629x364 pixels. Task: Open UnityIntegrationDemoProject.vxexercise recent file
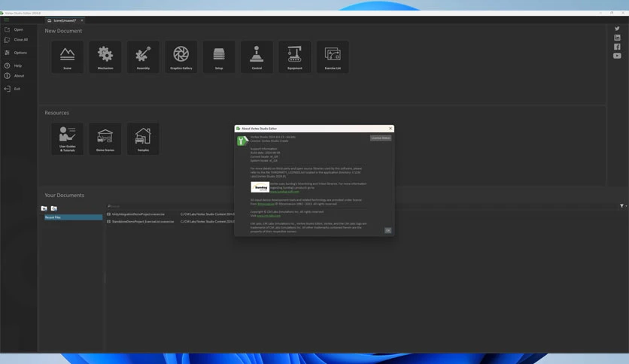pyautogui.click(x=138, y=214)
